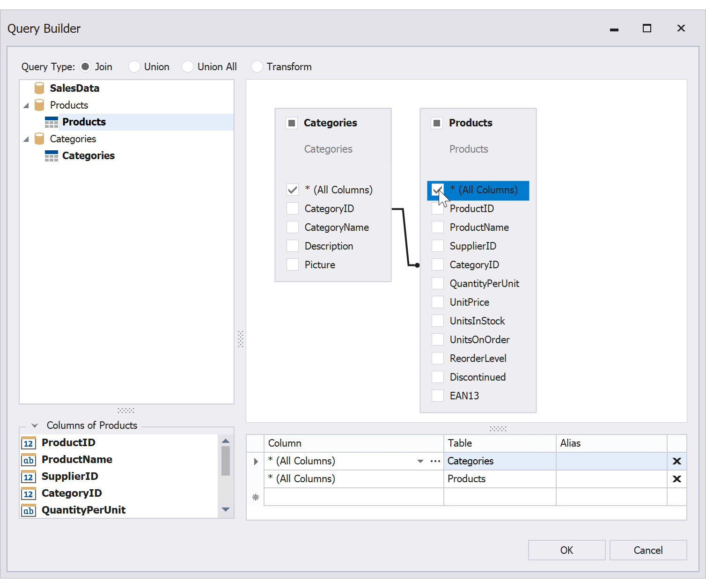Click the SalesData database icon

click(39, 88)
